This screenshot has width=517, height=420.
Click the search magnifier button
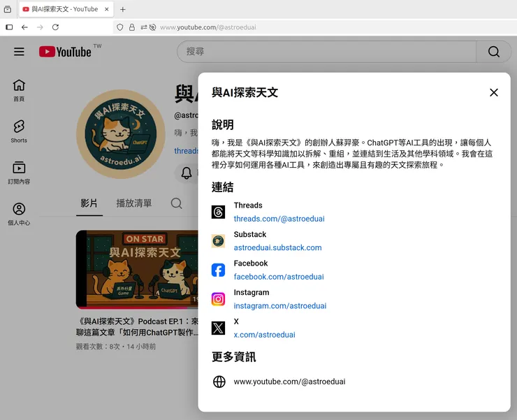pyautogui.click(x=493, y=52)
